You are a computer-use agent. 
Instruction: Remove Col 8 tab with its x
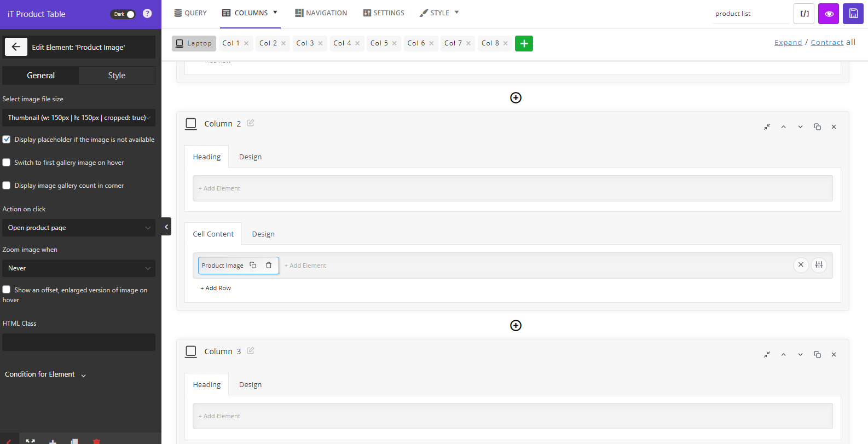pyautogui.click(x=505, y=43)
